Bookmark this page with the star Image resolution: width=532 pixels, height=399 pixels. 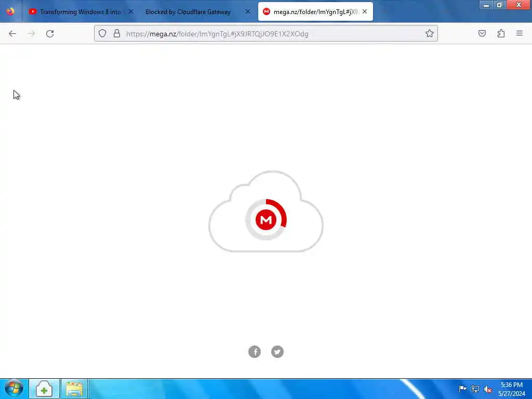pyautogui.click(x=430, y=34)
